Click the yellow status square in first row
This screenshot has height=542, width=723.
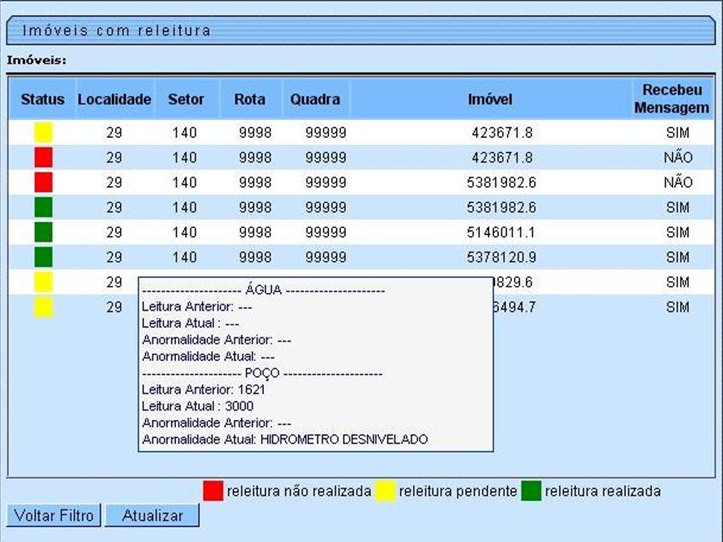(x=43, y=132)
